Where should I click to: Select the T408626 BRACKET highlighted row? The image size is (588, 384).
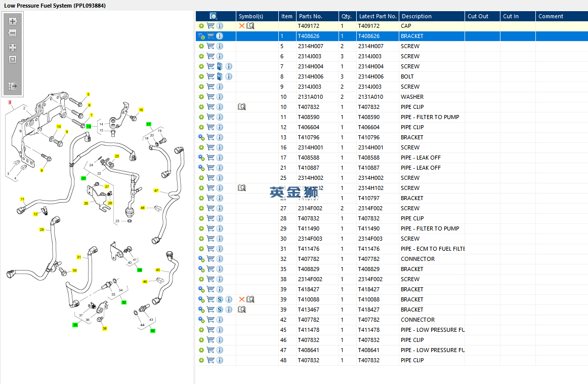(x=392, y=36)
